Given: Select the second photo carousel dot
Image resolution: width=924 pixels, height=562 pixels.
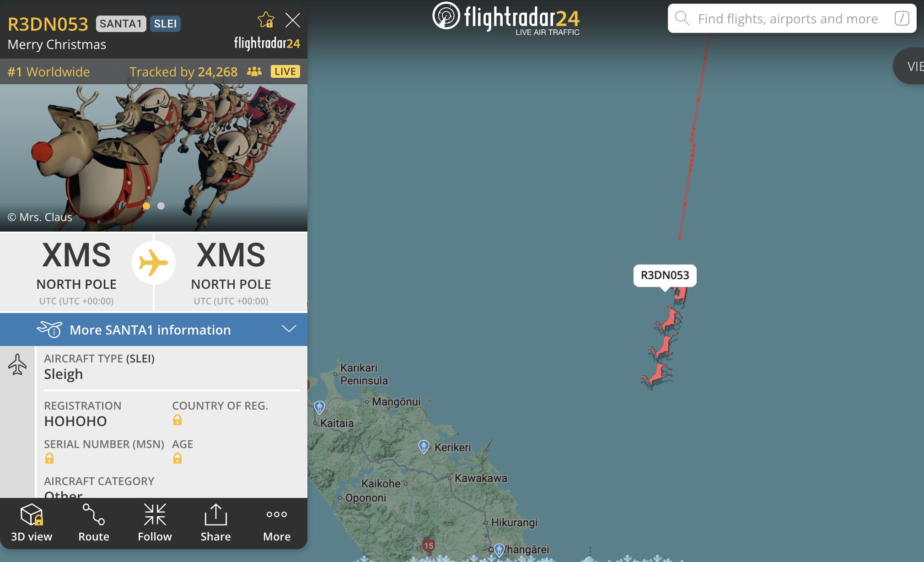Looking at the screenshot, I should pos(161,206).
